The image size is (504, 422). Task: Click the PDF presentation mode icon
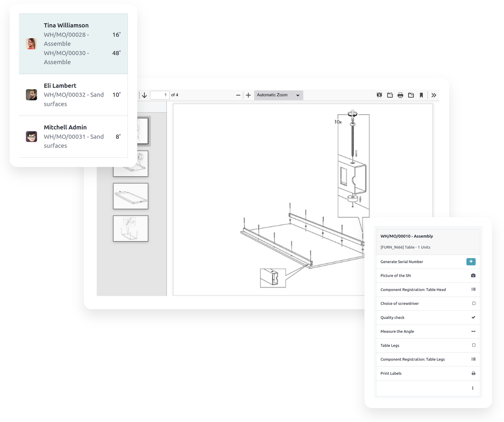coord(379,95)
